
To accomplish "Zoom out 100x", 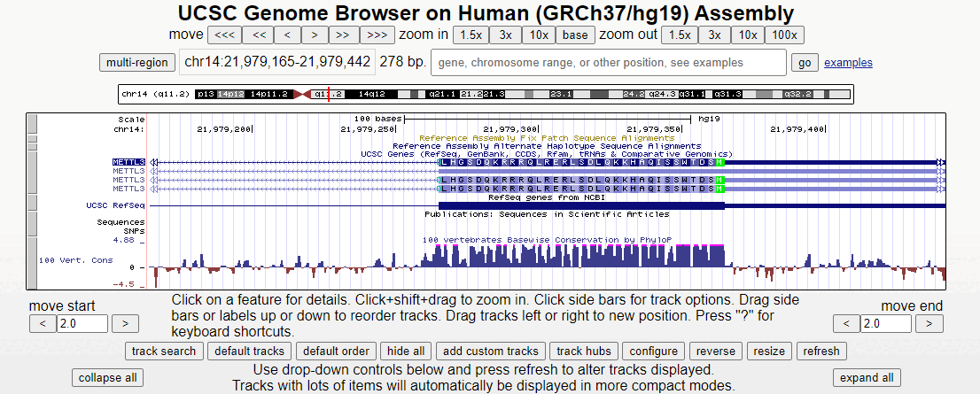I will point(783,35).
